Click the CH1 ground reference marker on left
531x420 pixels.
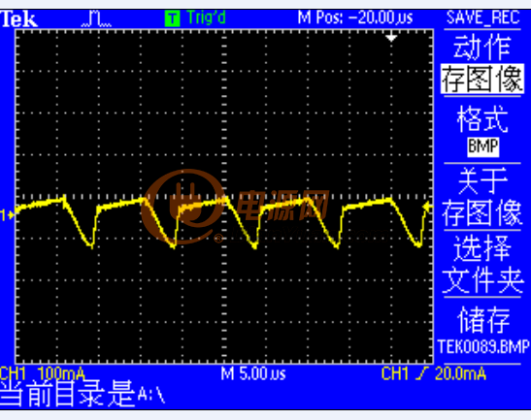(7, 214)
